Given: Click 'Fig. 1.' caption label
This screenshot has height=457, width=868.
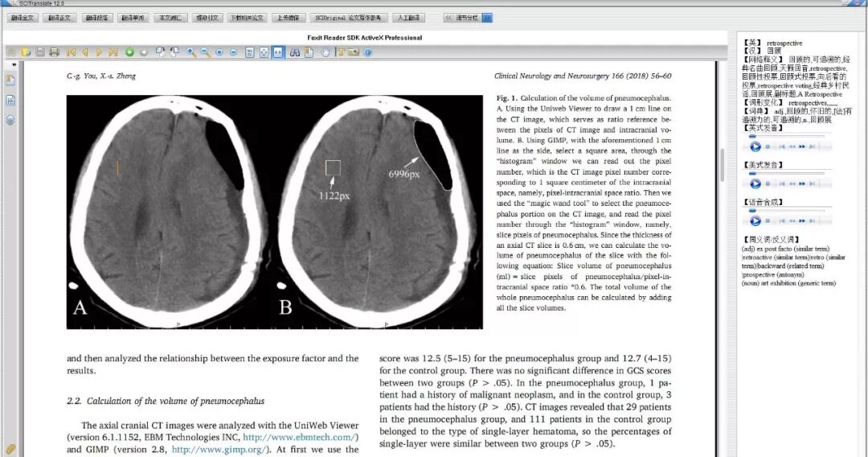Looking at the screenshot, I should pyautogui.click(x=506, y=98).
